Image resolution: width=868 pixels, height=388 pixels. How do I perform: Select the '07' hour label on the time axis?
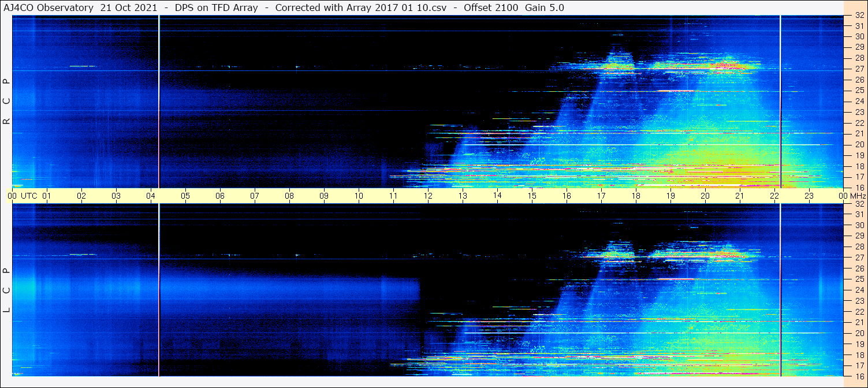tap(255, 196)
